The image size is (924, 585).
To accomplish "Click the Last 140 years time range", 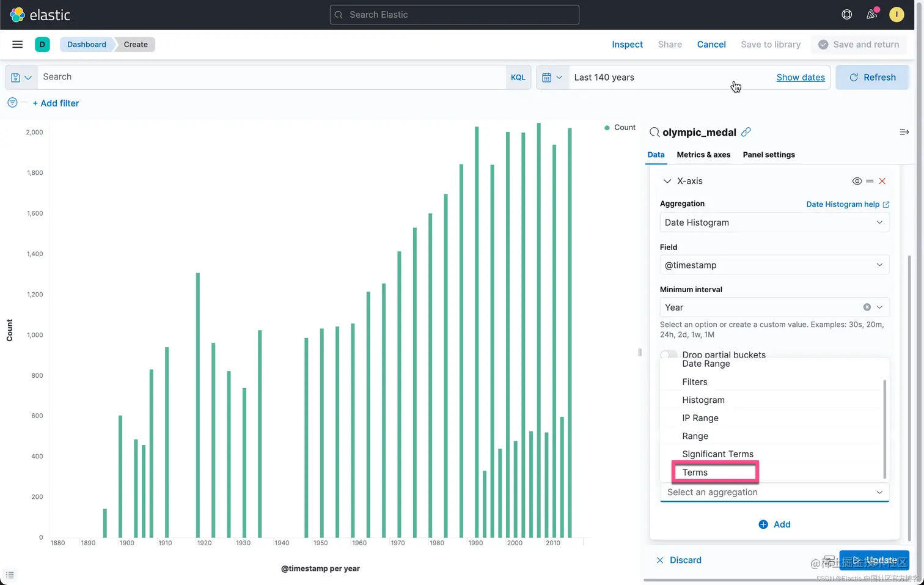I will pyautogui.click(x=604, y=77).
